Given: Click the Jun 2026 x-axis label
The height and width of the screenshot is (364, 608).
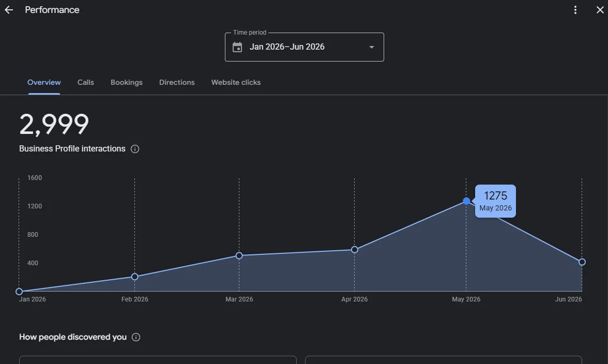Looking at the screenshot, I should [569, 299].
